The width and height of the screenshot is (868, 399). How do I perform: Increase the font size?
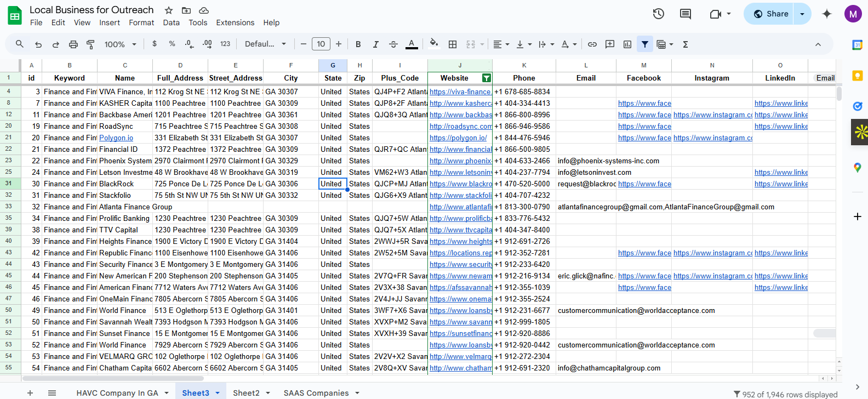[339, 44]
